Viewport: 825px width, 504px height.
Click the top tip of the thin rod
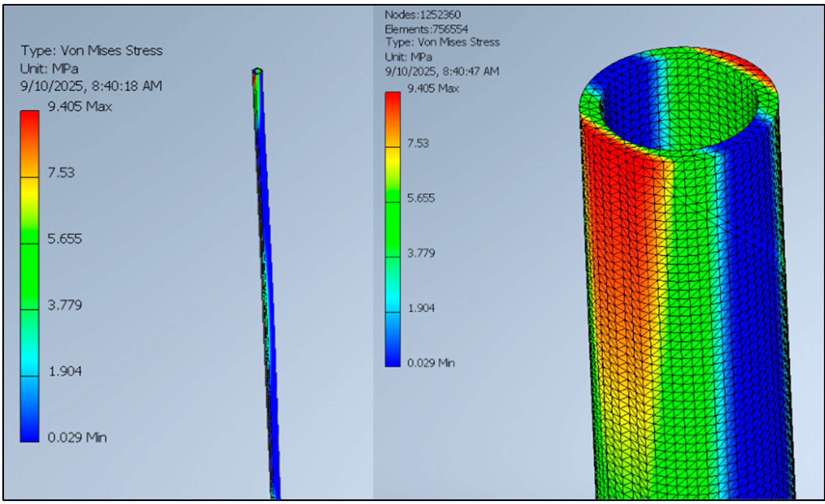click(x=257, y=71)
